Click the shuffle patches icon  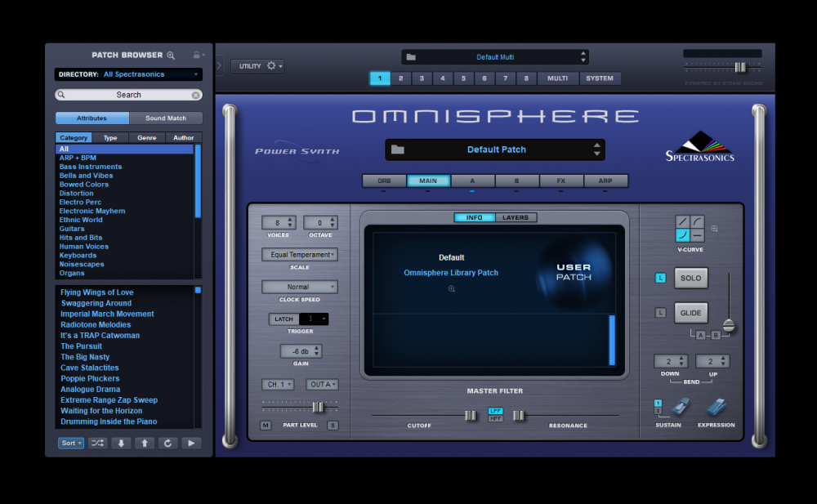[97, 443]
